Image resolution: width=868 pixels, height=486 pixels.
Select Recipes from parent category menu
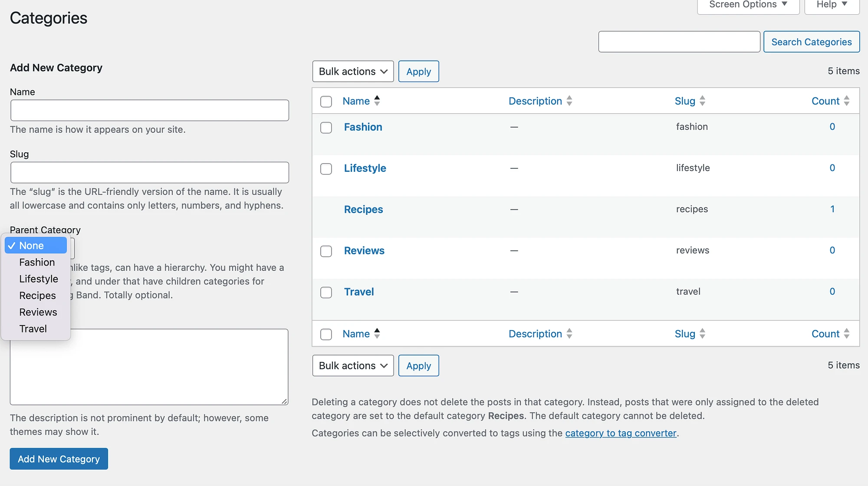coord(38,295)
